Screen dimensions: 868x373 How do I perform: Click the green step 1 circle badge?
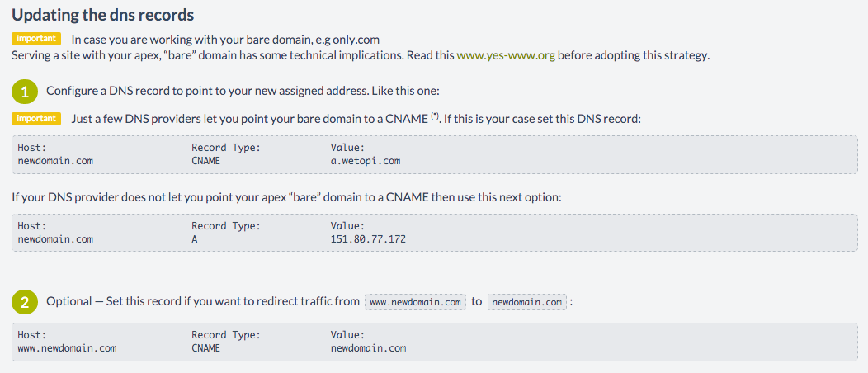tap(25, 92)
